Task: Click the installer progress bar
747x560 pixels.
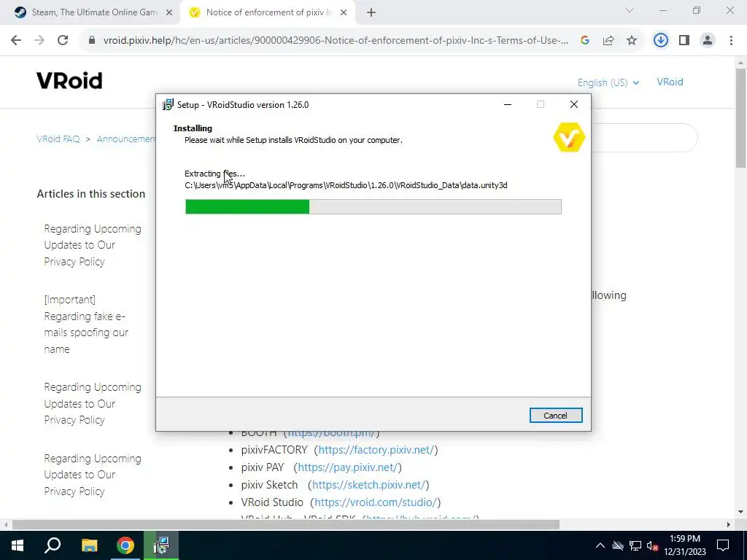Action: click(373, 206)
